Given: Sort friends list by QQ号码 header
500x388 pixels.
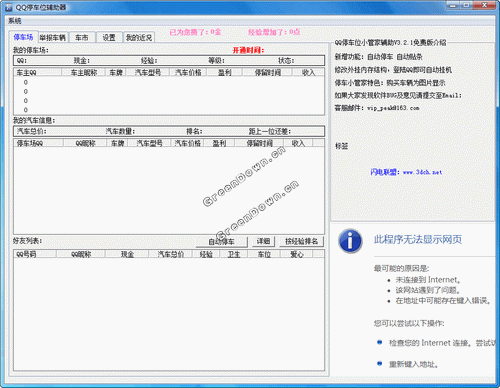Looking at the screenshot, I should tap(35, 254).
